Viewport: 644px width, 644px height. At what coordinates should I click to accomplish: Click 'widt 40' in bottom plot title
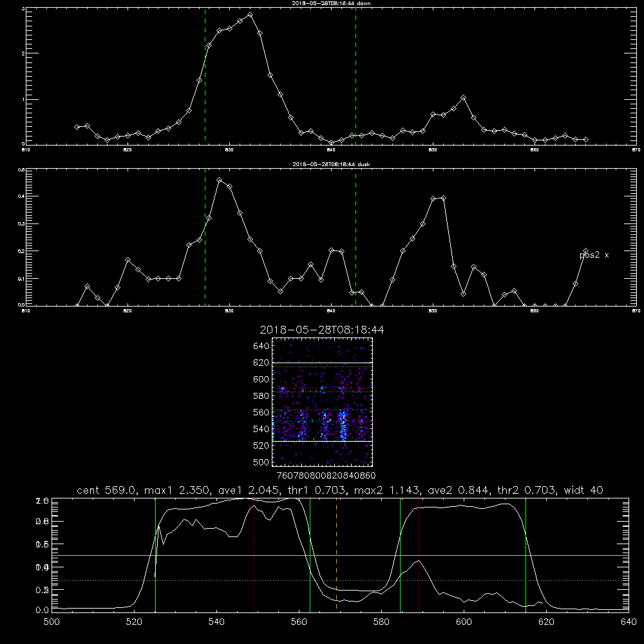(583, 490)
